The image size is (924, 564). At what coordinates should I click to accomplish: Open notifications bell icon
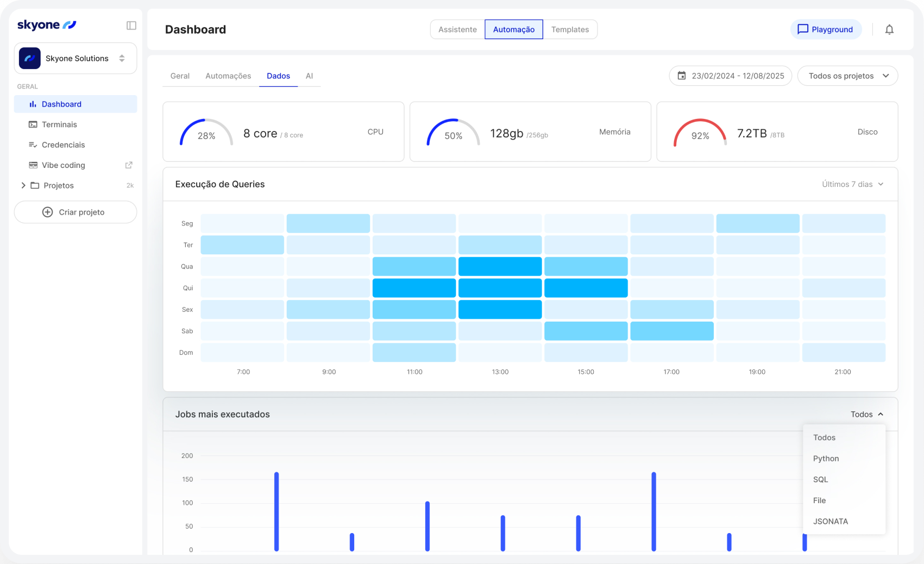[889, 29]
